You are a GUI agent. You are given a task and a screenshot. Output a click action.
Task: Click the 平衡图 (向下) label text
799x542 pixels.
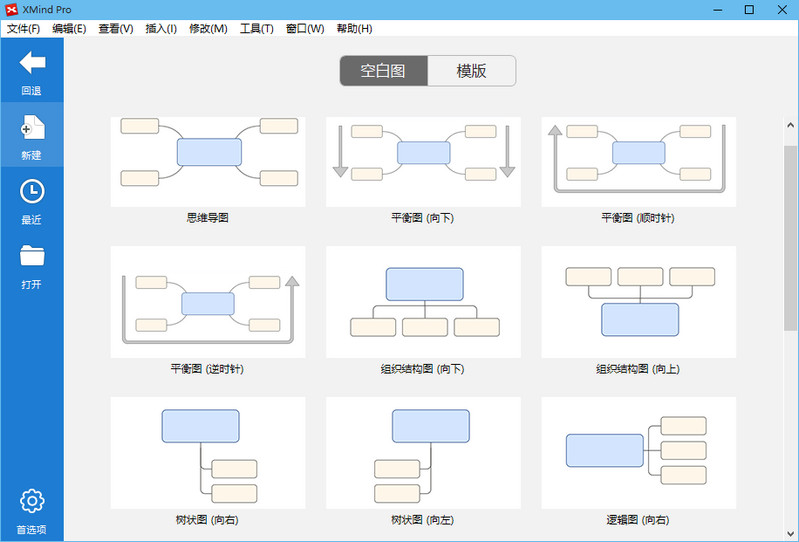tap(422, 218)
